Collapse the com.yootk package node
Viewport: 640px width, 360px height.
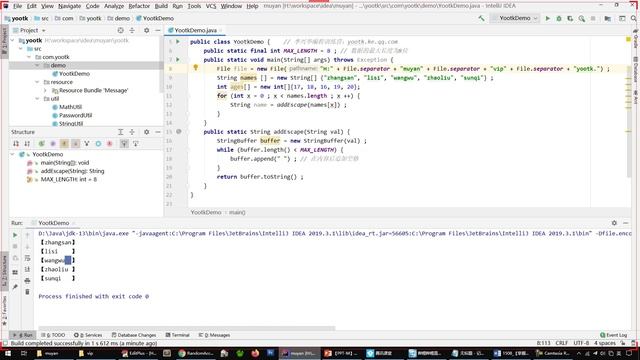[x=29, y=57]
